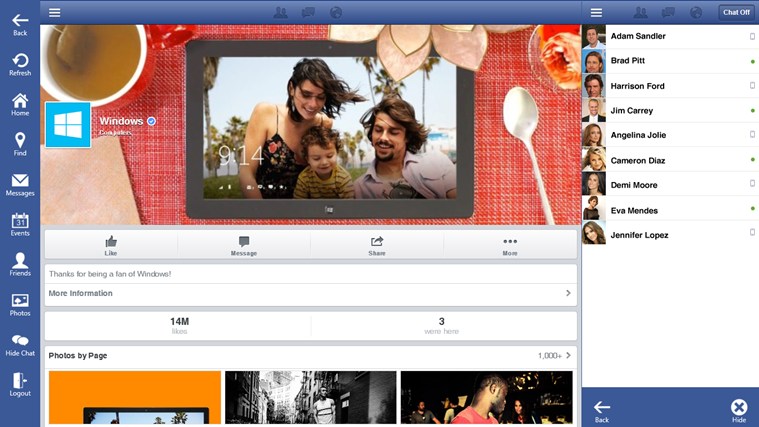Viewport: 759px width, 427px height.
Task: Open the night party photo thumbnail
Action: [486, 398]
